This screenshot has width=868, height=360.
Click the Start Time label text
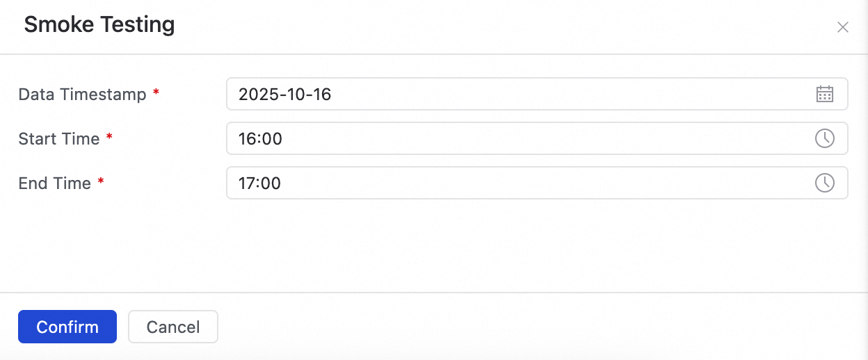[x=59, y=139]
